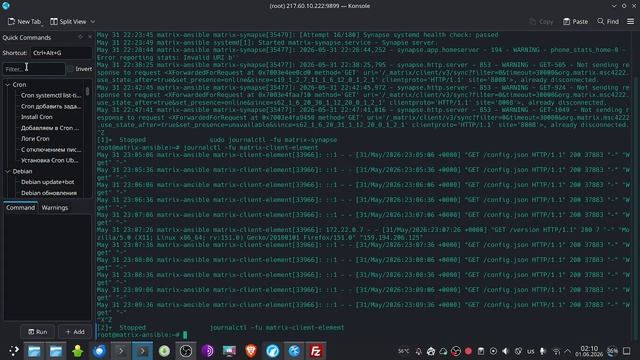Click the Split View button
The height and width of the screenshot is (360, 640).
pos(68,22)
